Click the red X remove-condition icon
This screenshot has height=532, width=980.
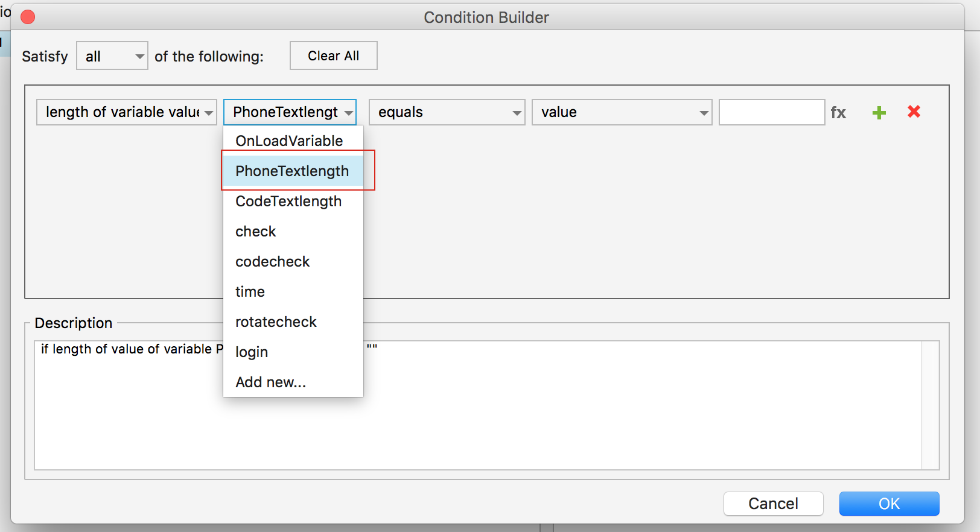coord(914,112)
